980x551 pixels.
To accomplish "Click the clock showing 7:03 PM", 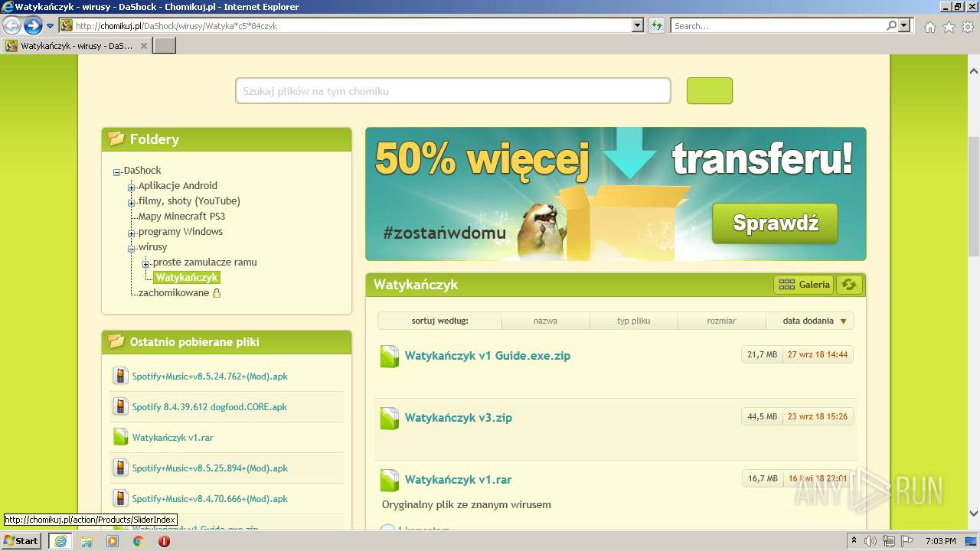I will tap(940, 541).
